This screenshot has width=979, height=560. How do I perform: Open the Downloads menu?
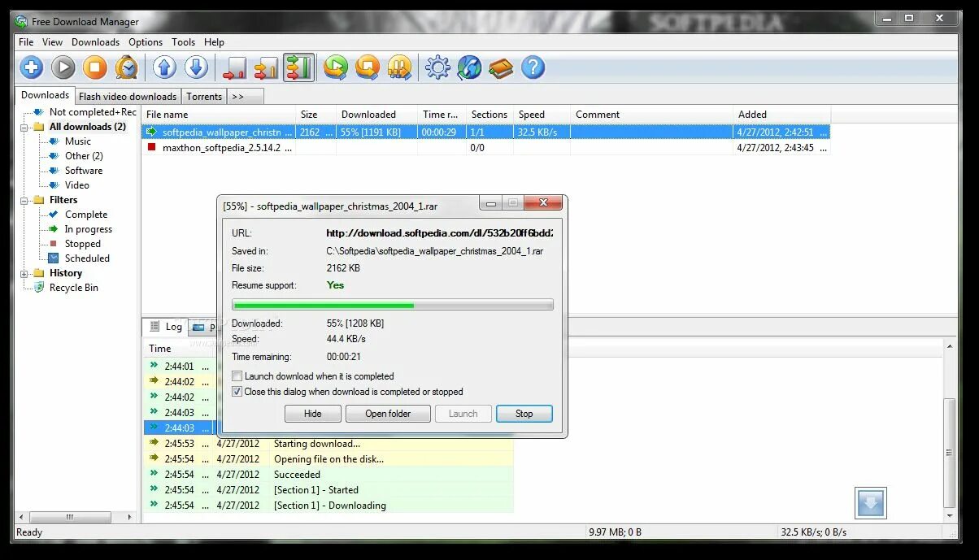pos(95,42)
